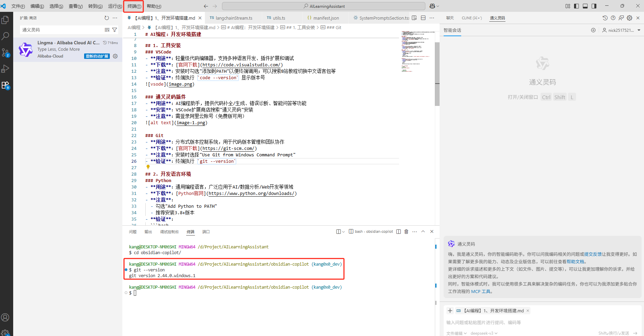This screenshot has width=644, height=336.
Task: Clear extensions search results
Action: coord(107,30)
